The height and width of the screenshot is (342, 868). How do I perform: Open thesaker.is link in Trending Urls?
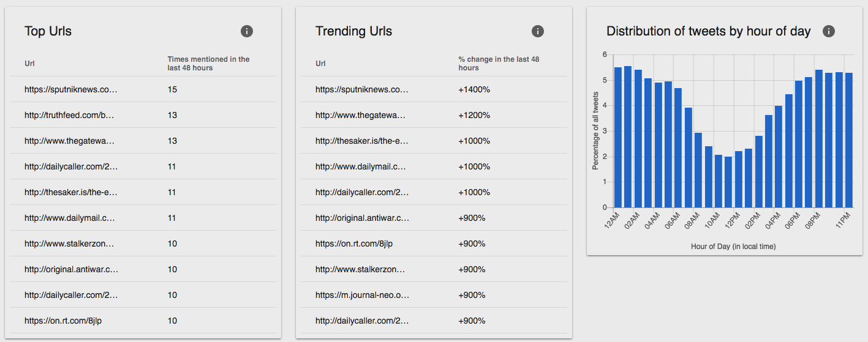tap(361, 141)
